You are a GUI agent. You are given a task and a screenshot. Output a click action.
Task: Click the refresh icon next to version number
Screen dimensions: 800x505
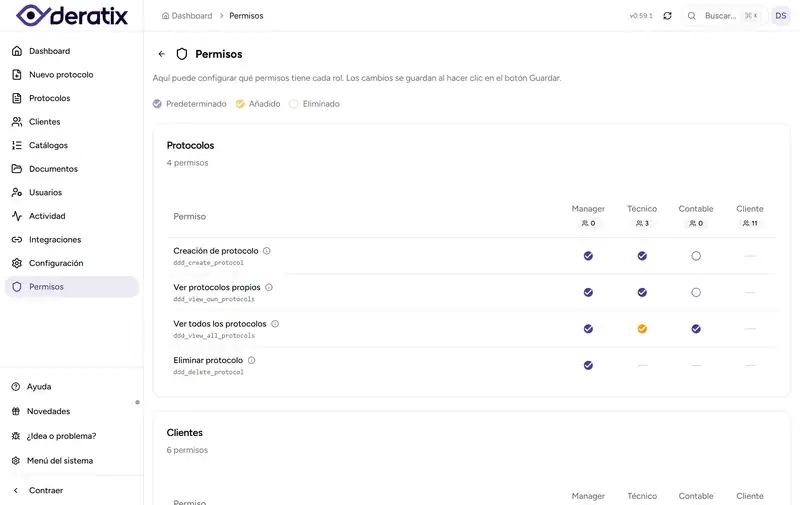(x=667, y=16)
